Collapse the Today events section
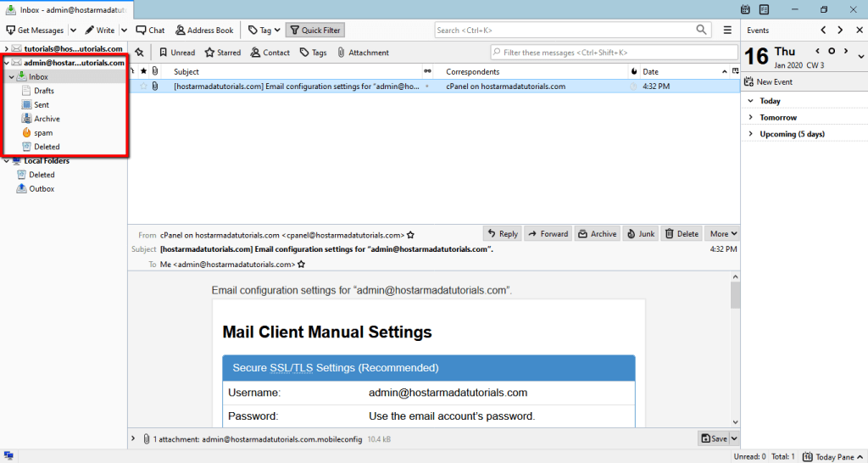Viewport: 868px width, 463px height. tap(751, 102)
